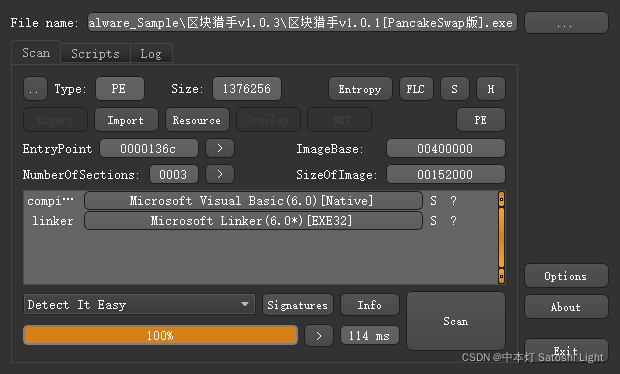620x374 pixels.
Task: Click the SizeOfImage value 00152000
Action: (446, 174)
